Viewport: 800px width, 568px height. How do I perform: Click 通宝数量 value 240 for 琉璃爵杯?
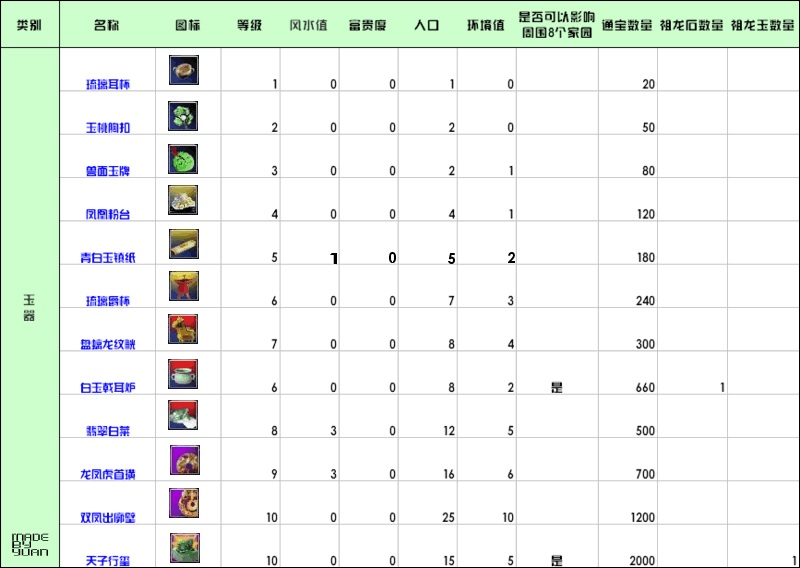pyautogui.click(x=645, y=301)
